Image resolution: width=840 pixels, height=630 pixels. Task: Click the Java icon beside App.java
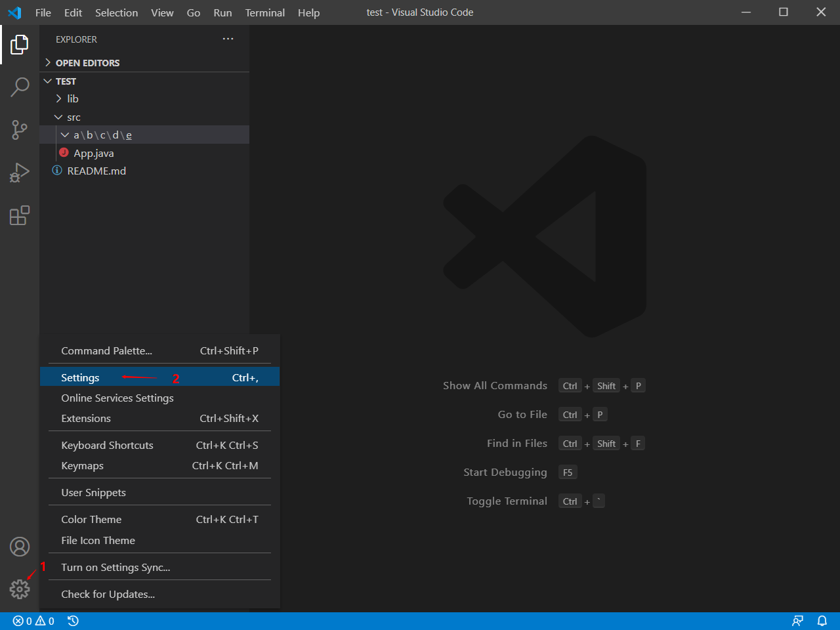pyautogui.click(x=64, y=152)
